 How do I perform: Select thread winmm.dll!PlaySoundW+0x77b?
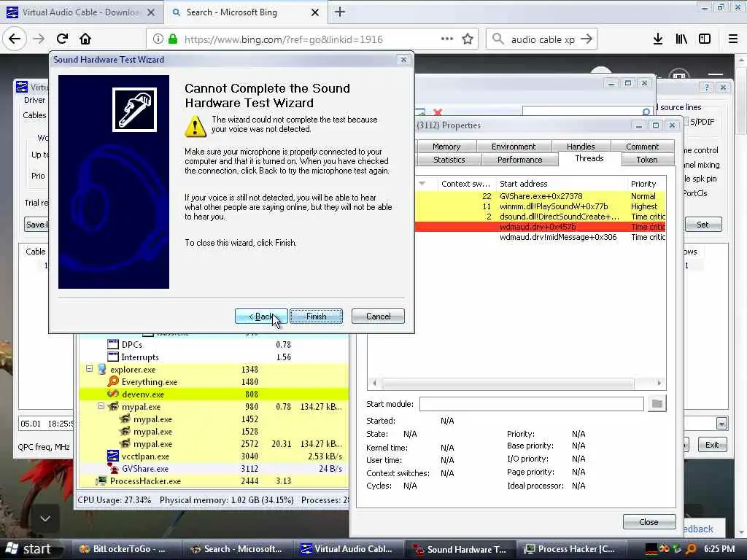click(x=541, y=206)
